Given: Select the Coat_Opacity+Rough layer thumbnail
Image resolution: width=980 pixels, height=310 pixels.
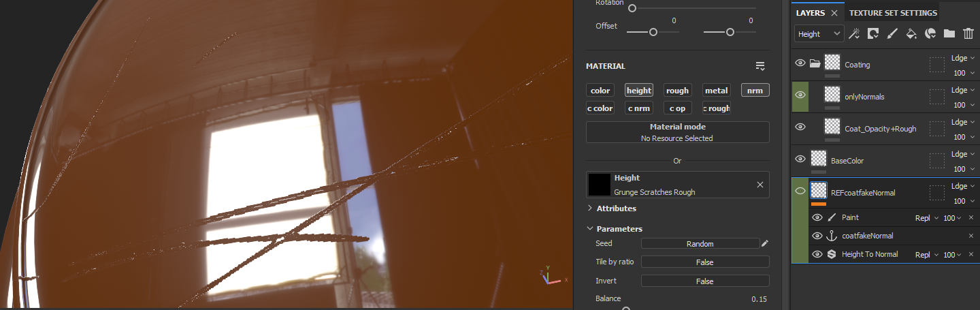Looking at the screenshot, I should pyautogui.click(x=832, y=127).
